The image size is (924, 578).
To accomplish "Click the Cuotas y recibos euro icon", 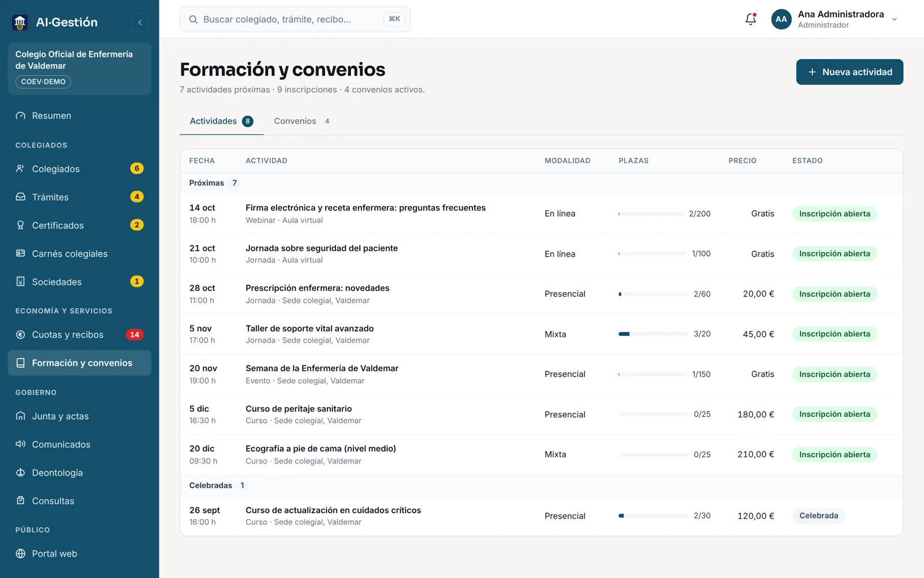I will click(20, 335).
